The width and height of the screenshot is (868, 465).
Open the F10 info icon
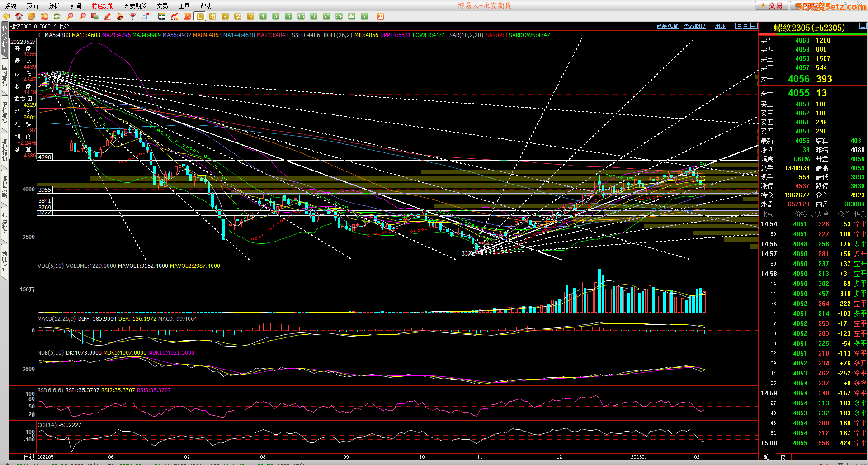coord(44,16)
